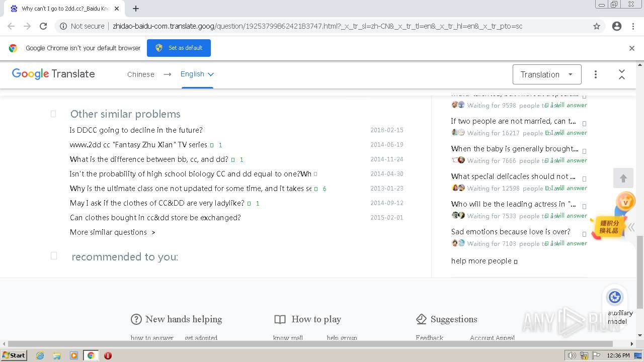Open the Account Appeal link
Viewport: 644px width, 362px height.
coord(492,338)
